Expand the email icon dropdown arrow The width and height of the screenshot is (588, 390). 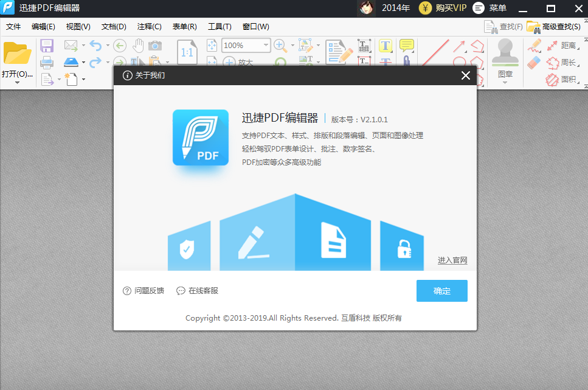tap(83, 46)
